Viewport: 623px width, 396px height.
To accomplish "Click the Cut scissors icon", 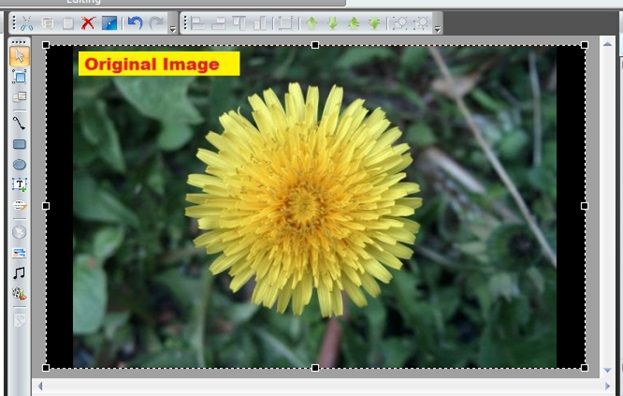I will point(26,23).
